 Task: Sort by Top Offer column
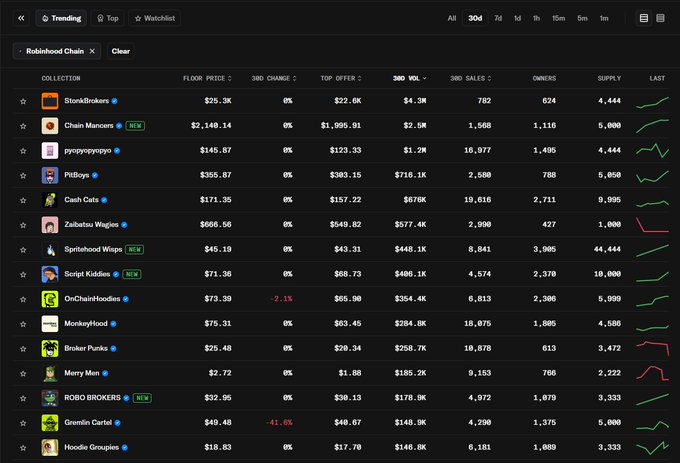coord(341,78)
